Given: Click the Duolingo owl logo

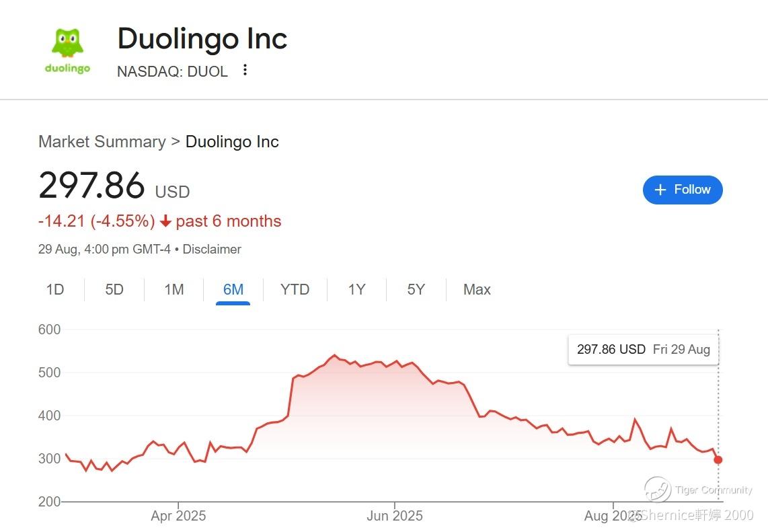Looking at the screenshot, I should (68, 50).
